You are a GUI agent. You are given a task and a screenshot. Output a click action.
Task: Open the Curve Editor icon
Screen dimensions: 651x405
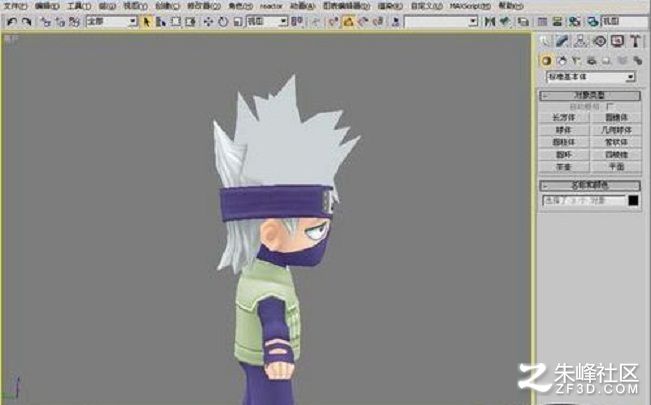click(542, 22)
